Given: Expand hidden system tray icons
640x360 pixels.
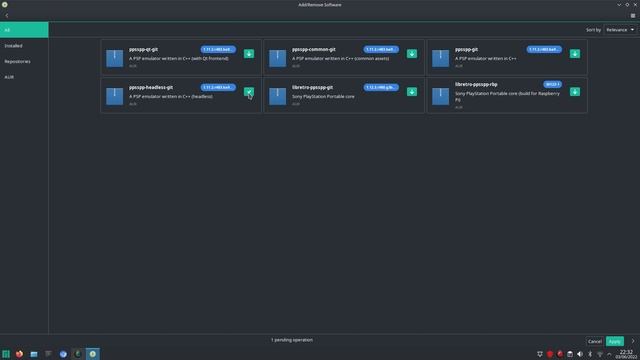Looking at the screenshot, I should pos(609,354).
